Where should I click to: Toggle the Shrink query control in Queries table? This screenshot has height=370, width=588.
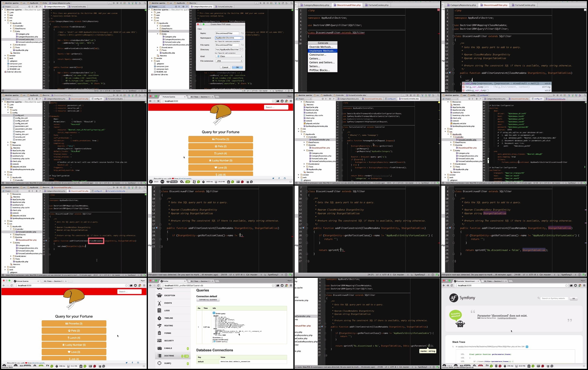[214, 313]
